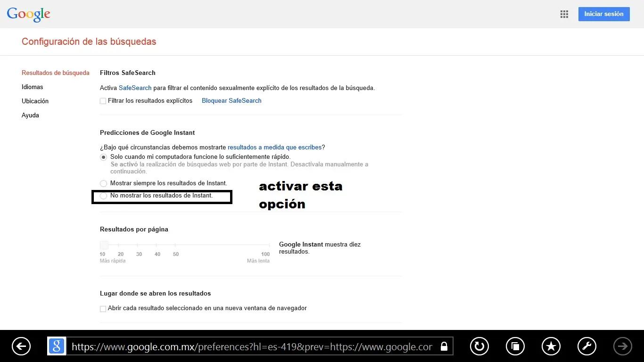This screenshot has height=362, width=644.
Task: Reload the page with the refresh icon
Action: point(479,346)
